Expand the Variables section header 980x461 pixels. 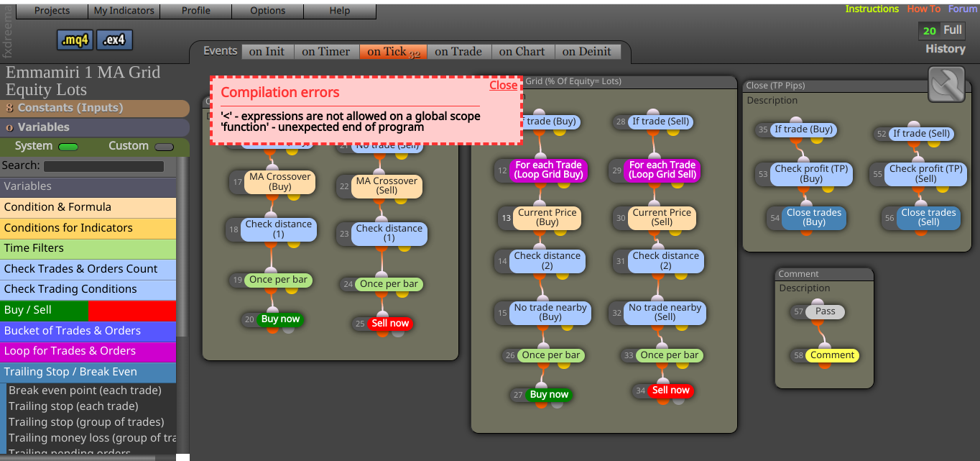coord(95,127)
